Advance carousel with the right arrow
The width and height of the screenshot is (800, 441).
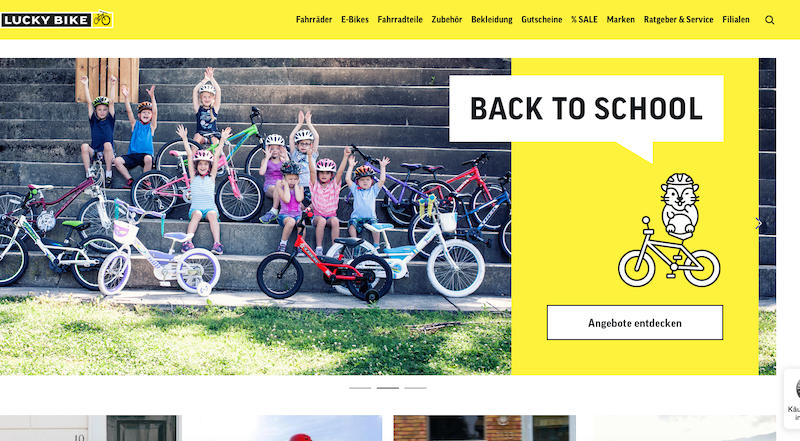(758, 224)
